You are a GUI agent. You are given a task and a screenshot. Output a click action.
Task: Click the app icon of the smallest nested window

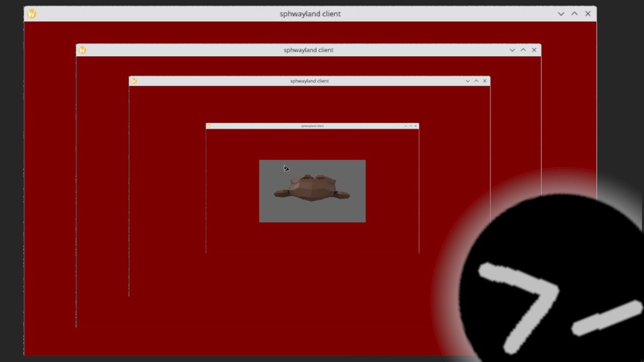click(x=209, y=126)
